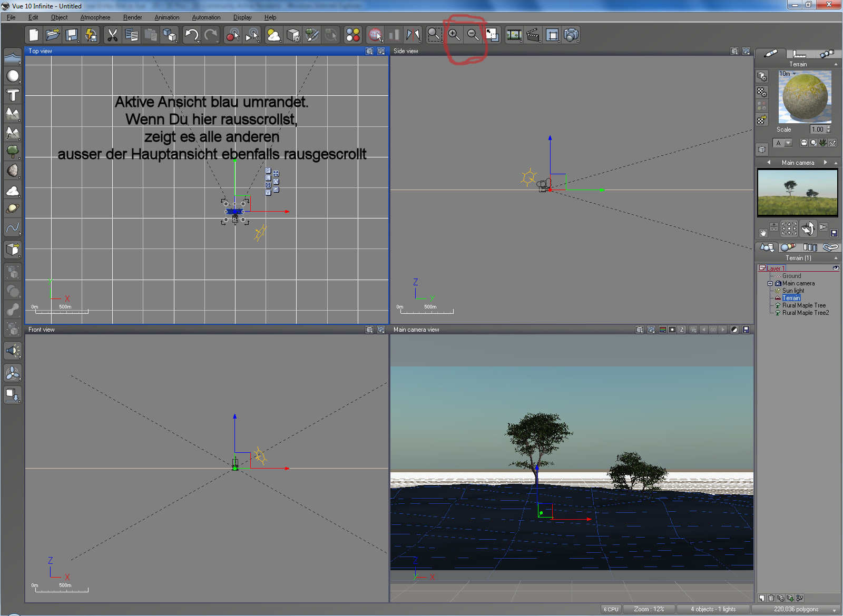Click the Scale value field

point(818,130)
